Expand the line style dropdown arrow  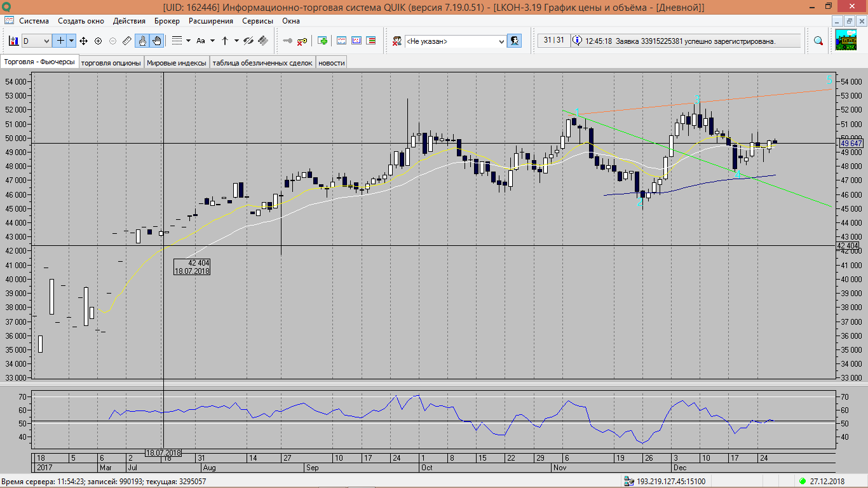coord(189,41)
